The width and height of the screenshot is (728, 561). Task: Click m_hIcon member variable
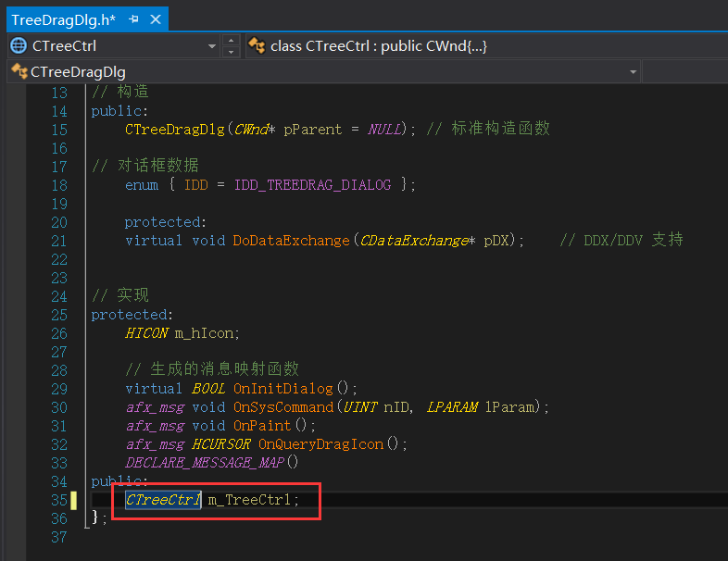[205, 333]
